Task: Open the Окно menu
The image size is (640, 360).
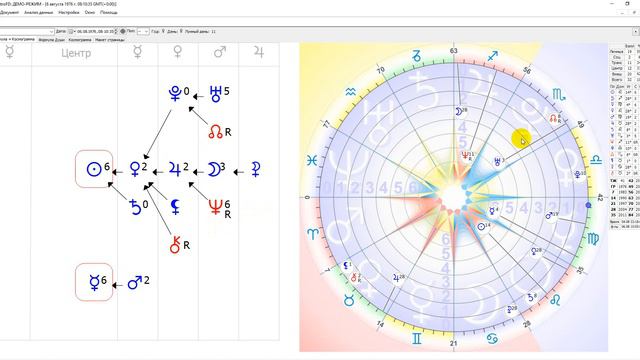Action: [90, 13]
